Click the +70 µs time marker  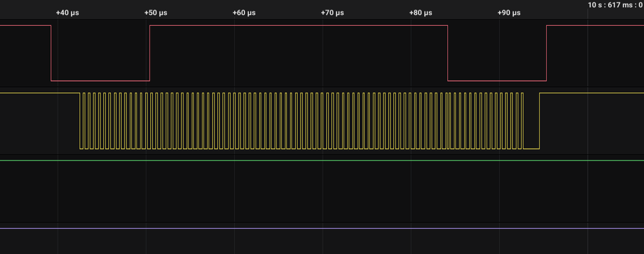click(332, 13)
